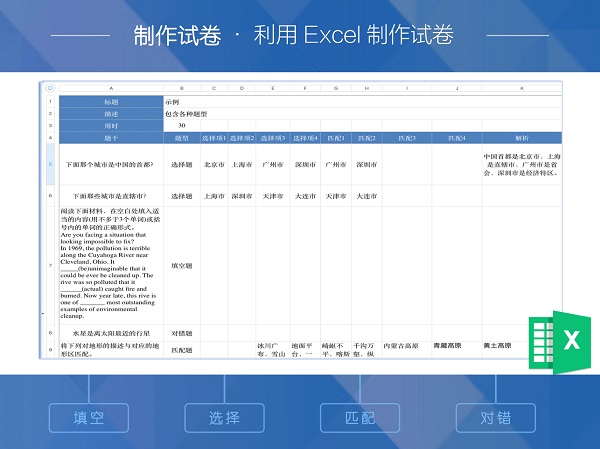Screen dimensions: 600x449
Task: Click the 对错题 type cell
Action: pyautogui.click(x=182, y=333)
